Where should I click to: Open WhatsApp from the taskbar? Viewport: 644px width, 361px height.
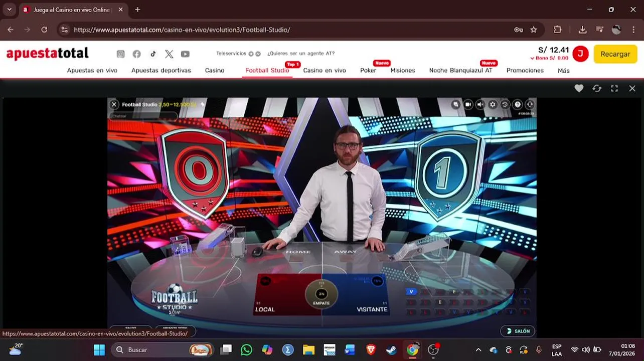(x=246, y=349)
